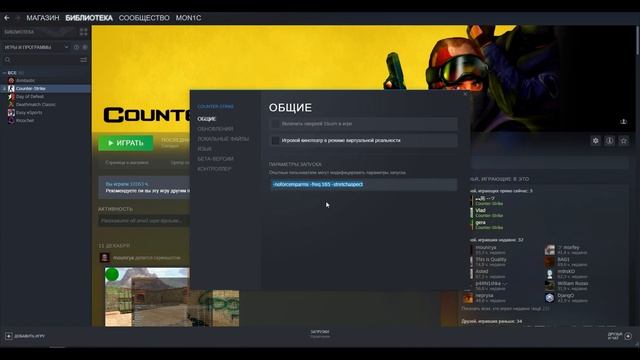The width and height of the screenshot is (640, 360).
Task: Click the recent-activity clock icon in sidebar
Action: coord(76,47)
